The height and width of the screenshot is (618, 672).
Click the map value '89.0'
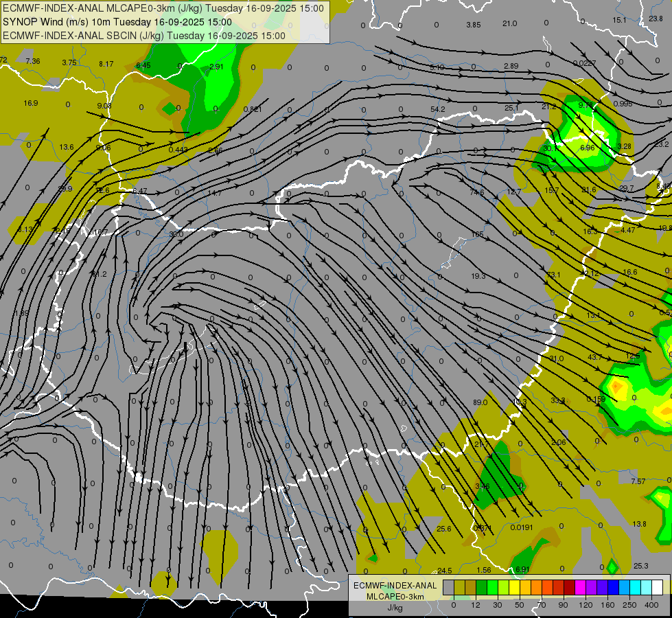[480, 402]
